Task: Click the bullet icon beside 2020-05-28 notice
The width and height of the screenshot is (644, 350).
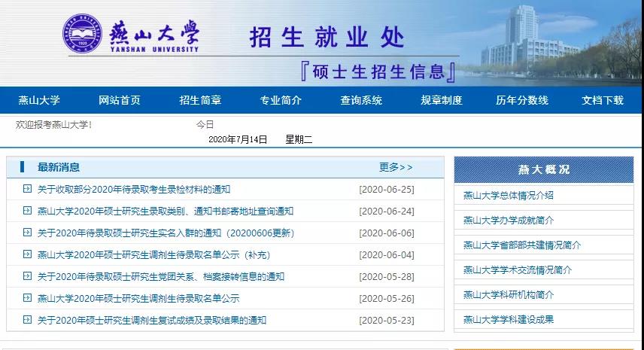Action: (x=27, y=276)
